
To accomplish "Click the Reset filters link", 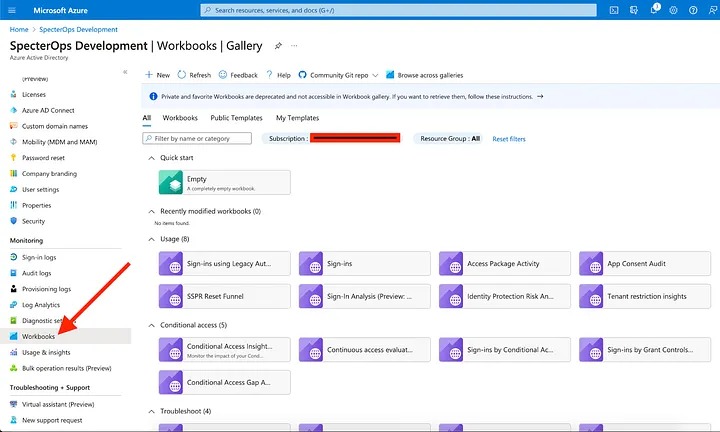I will pyautogui.click(x=508, y=139).
